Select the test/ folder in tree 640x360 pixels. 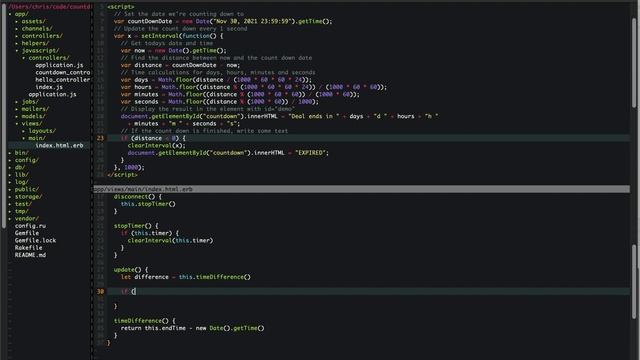pos(23,204)
